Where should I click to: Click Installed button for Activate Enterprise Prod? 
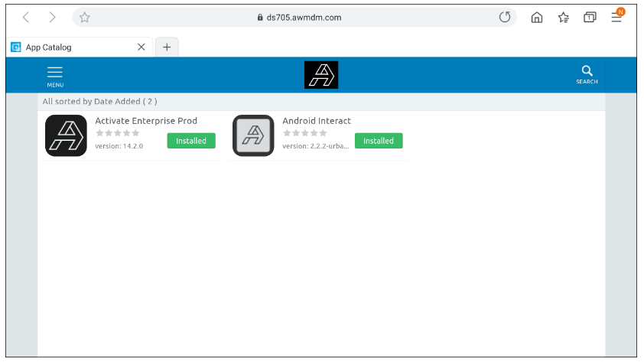click(191, 141)
